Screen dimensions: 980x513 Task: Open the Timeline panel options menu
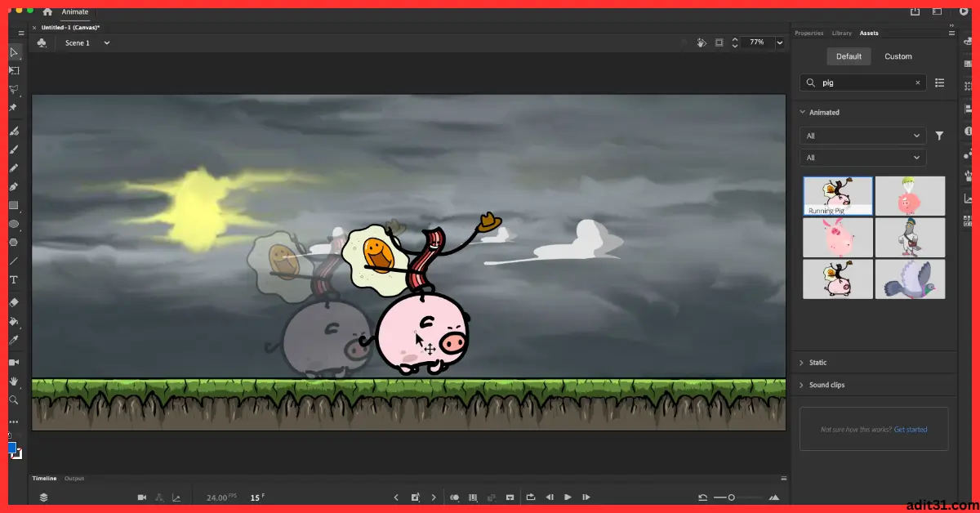pyautogui.click(x=783, y=479)
